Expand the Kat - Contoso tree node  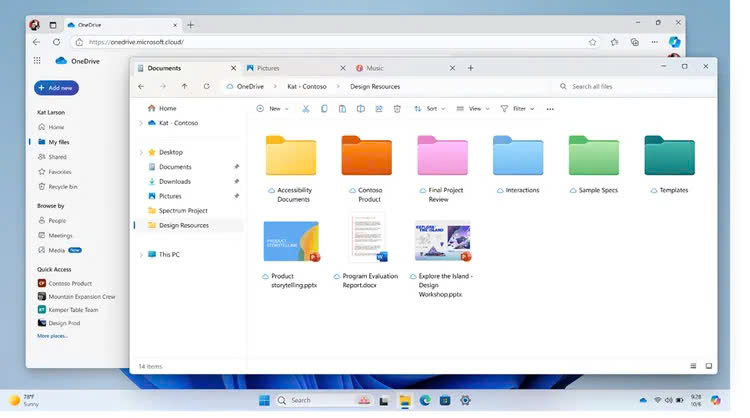[x=140, y=123]
